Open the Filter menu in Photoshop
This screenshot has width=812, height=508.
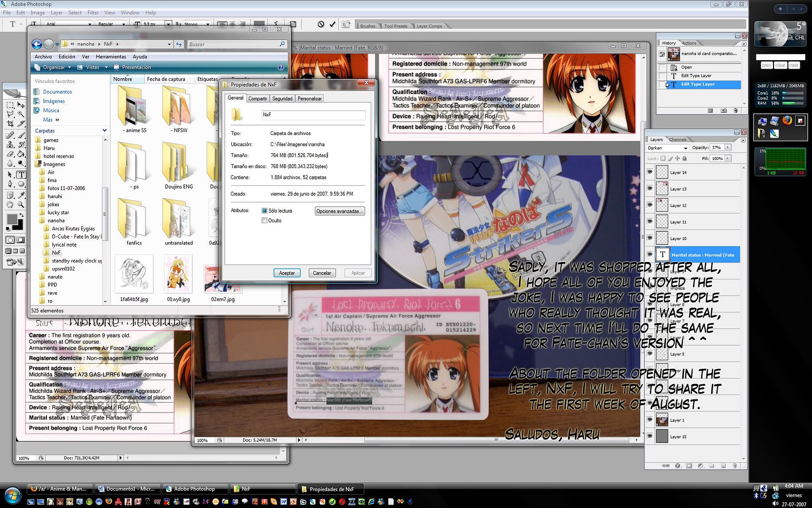pyautogui.click(x=93, y=13)
